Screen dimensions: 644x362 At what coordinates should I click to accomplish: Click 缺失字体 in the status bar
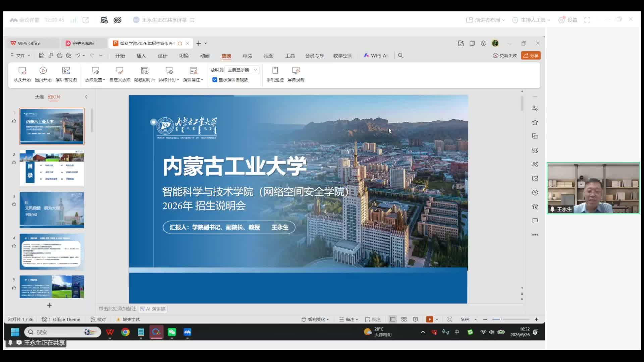click(x=128, y=319)
